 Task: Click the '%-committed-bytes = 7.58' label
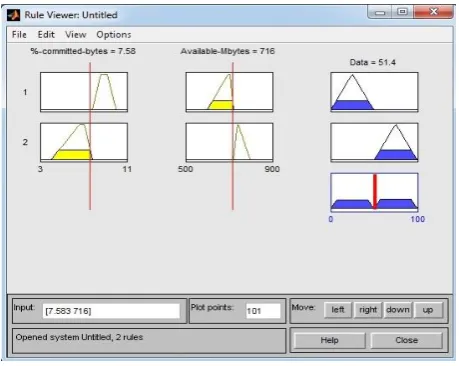click(x=83, y=51)
